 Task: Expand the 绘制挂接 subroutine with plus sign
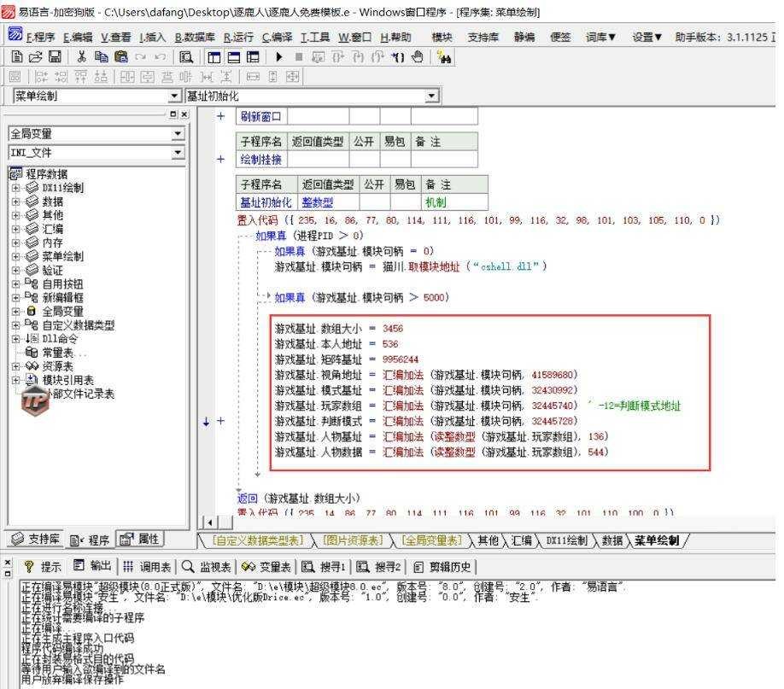(x=220, y=159)
